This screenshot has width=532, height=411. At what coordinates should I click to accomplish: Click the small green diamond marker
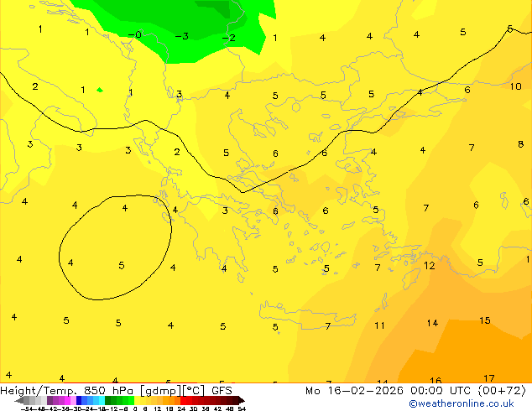(99, 90)
